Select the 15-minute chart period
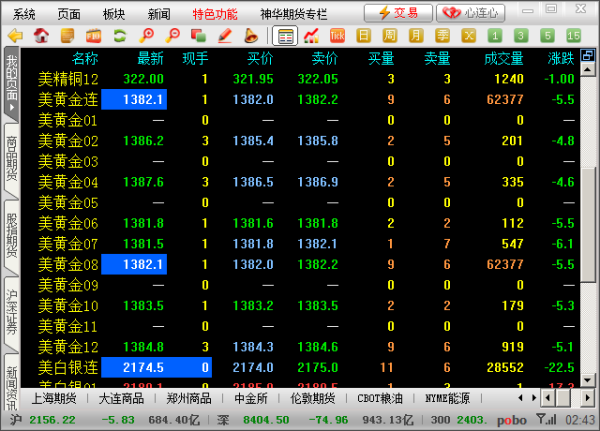 [574, 36]
